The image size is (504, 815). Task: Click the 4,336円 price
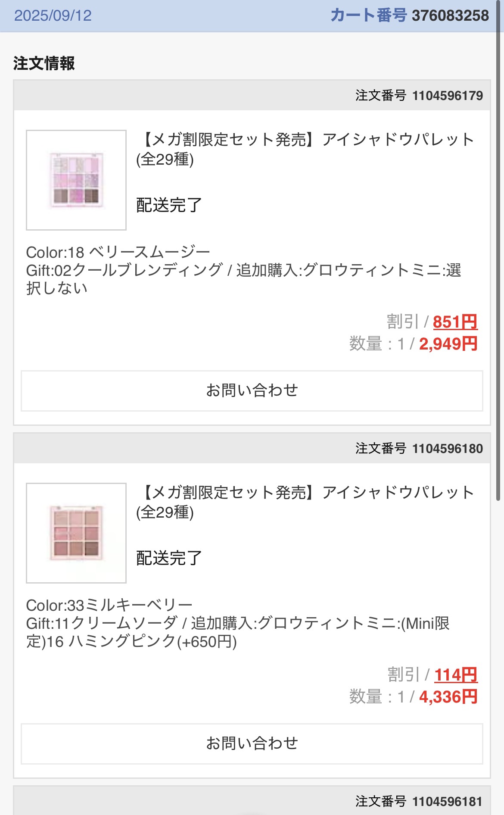(448, 697)
